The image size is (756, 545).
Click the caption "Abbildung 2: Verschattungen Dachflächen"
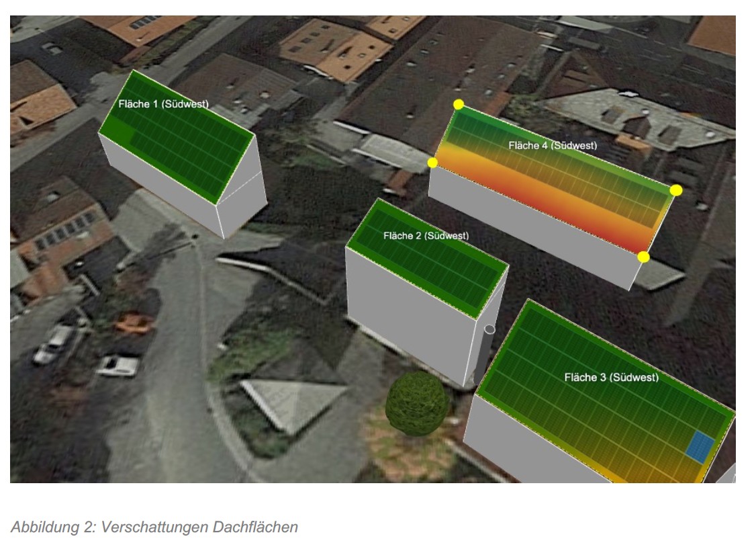pos(154,527)
